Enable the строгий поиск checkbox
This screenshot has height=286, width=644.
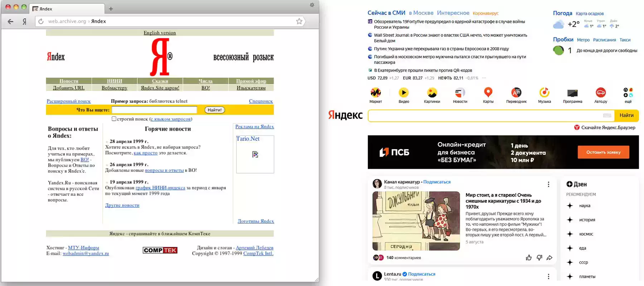coord(114,119)
